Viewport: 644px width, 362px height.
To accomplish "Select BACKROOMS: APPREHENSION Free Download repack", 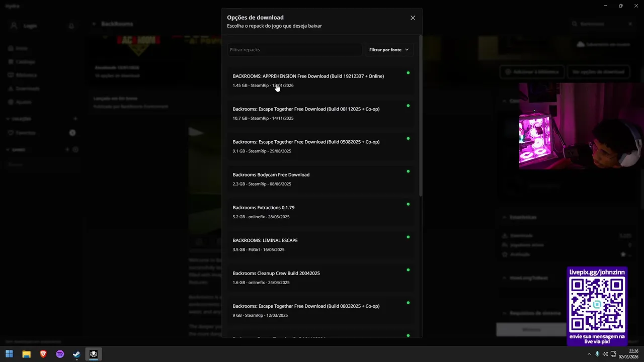I will pyautogui.click(x=321, y=80).
